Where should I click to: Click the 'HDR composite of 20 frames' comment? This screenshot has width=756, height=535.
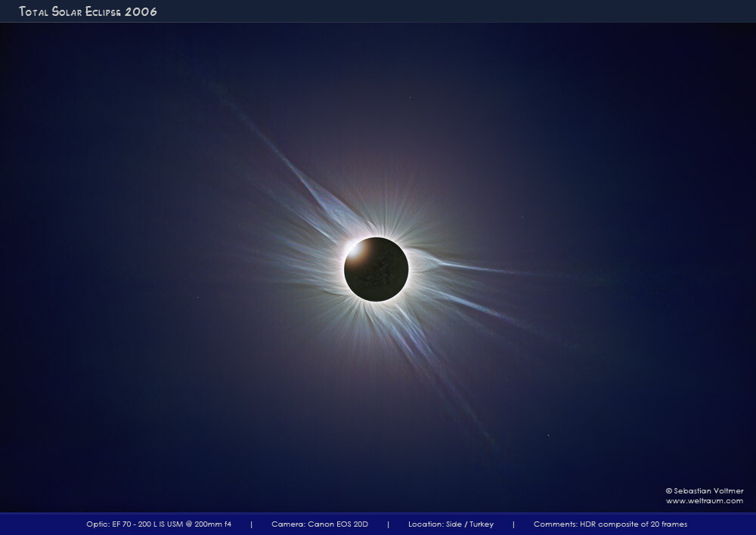coord(631,524)
